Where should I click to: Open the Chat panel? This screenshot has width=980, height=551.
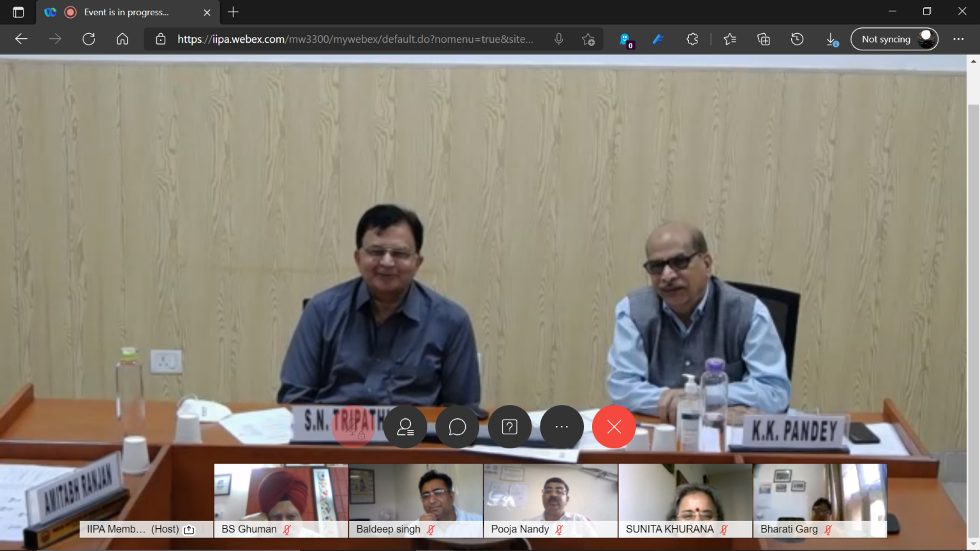[x=457, y=427]
